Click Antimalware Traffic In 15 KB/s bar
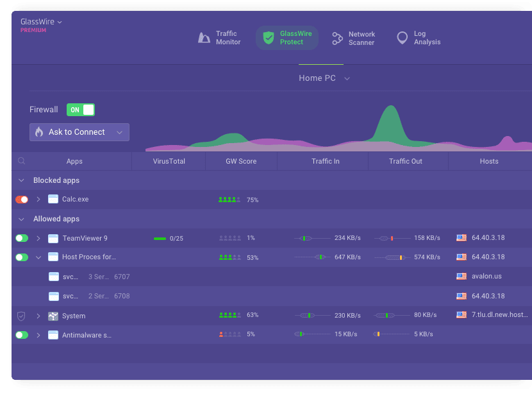 point(312,334)
